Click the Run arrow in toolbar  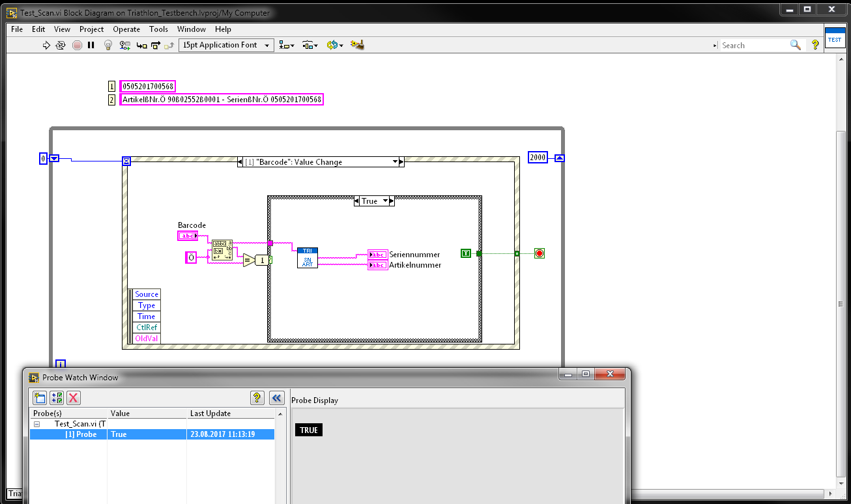[46, 46]
